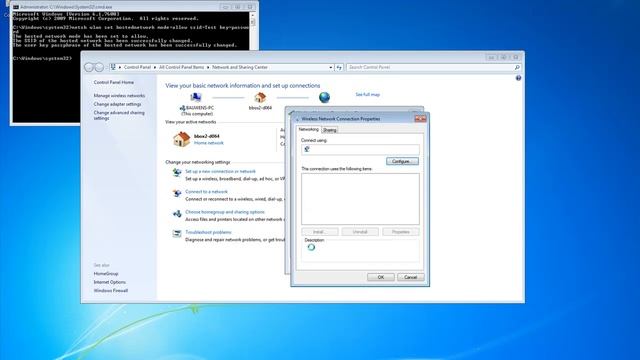The width and height of the screenshot is (640, 360).
Task: Click Set up a new connection or network
Action: (220, 171)
